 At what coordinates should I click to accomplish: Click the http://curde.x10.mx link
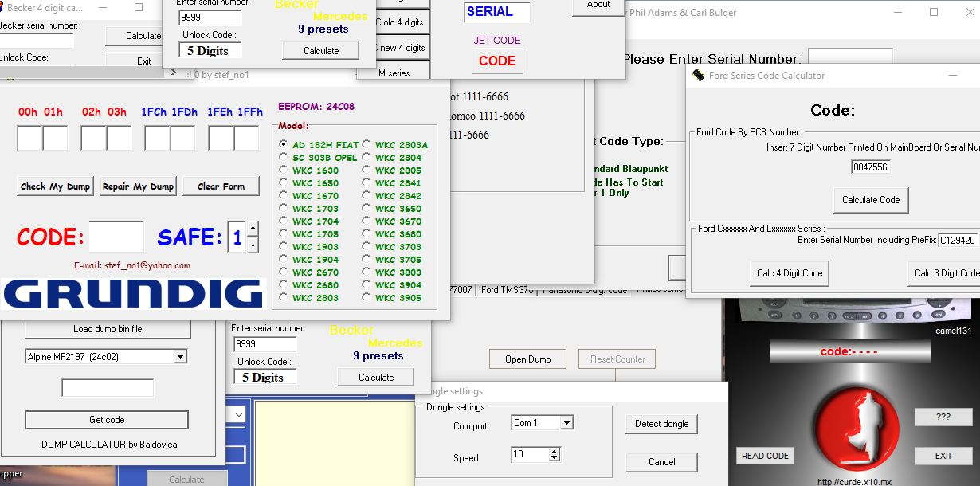[x=854, y=481]
